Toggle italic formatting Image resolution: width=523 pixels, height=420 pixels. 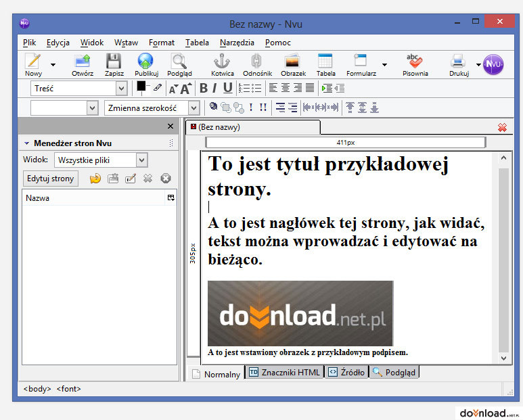point(214,88)
